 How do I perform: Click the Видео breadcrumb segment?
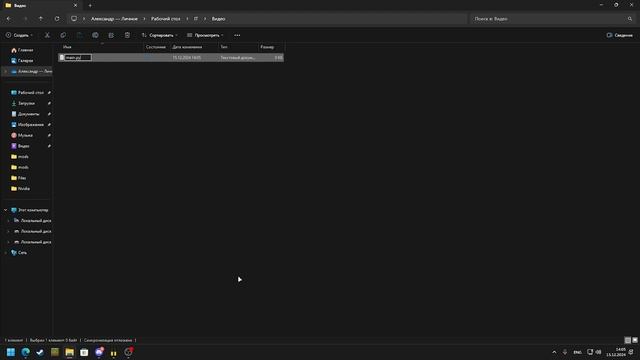[218, 19]
